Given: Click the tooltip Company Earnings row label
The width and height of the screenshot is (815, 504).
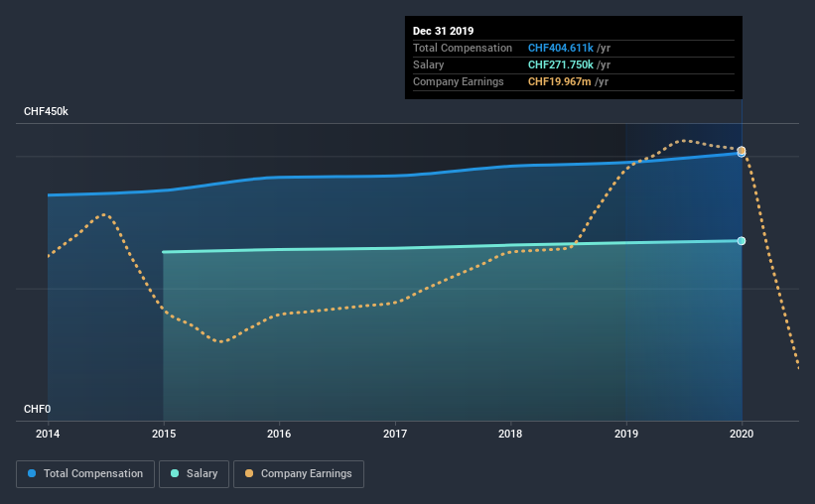Looking at the screenshot, I should point(459,81).
